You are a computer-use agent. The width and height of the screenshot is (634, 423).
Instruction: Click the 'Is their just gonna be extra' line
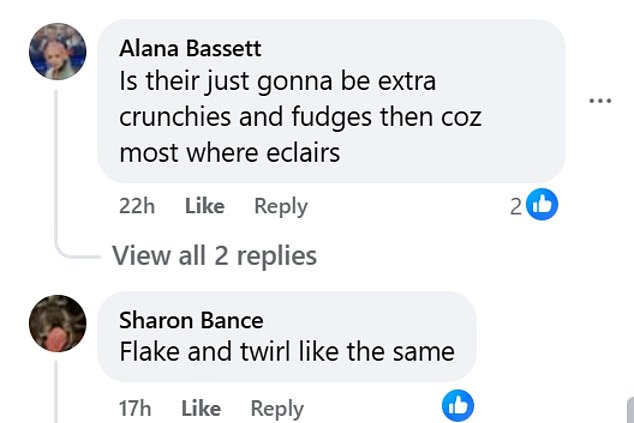(277, 80)
